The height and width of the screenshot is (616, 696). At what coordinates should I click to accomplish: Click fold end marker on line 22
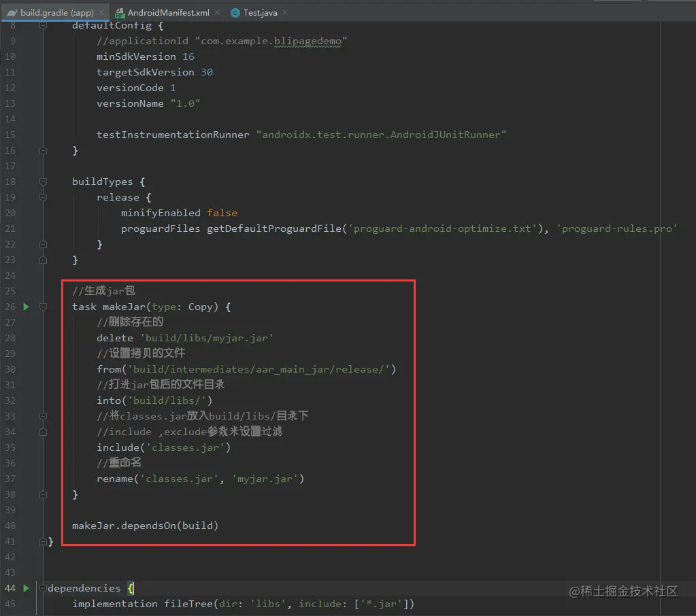point(43,244)
